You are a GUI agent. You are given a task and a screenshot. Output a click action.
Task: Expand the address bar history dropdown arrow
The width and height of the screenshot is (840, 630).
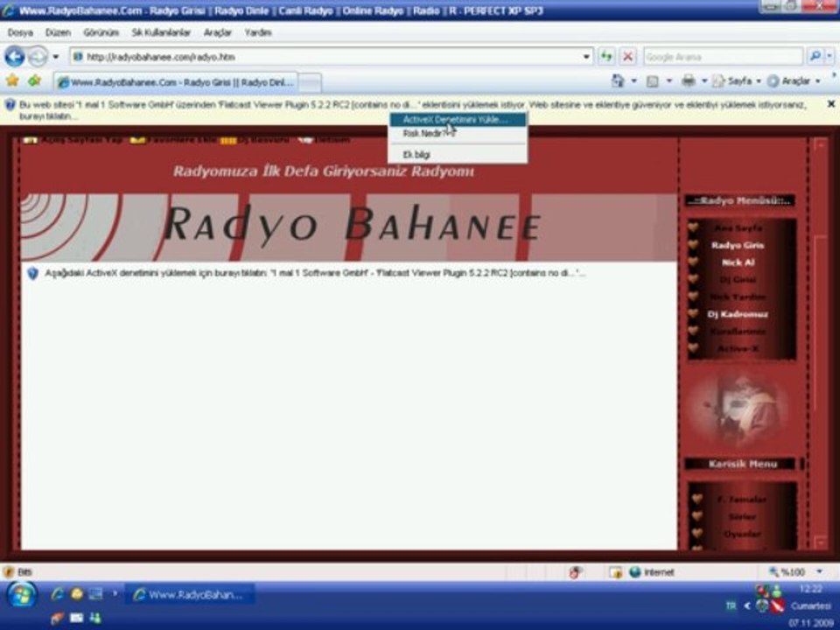[586, 57]
